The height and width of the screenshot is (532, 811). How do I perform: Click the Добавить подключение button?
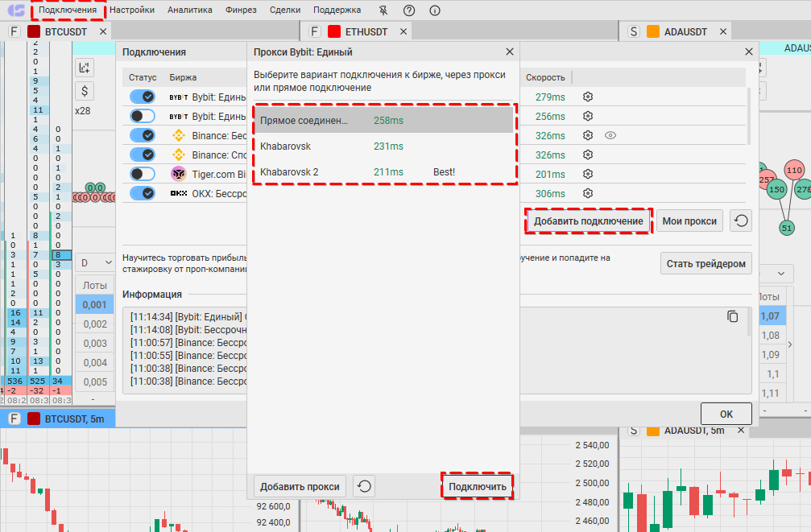[x=589, y=221]
